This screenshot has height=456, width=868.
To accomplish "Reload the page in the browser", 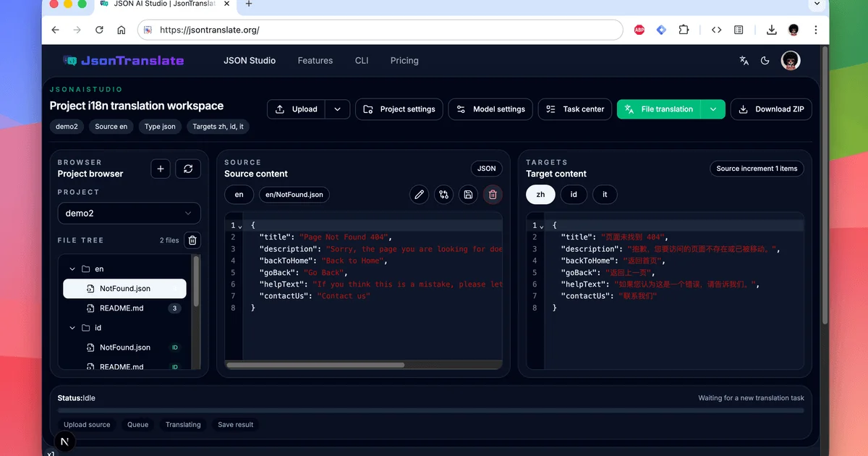I will [x=99, y=30].
